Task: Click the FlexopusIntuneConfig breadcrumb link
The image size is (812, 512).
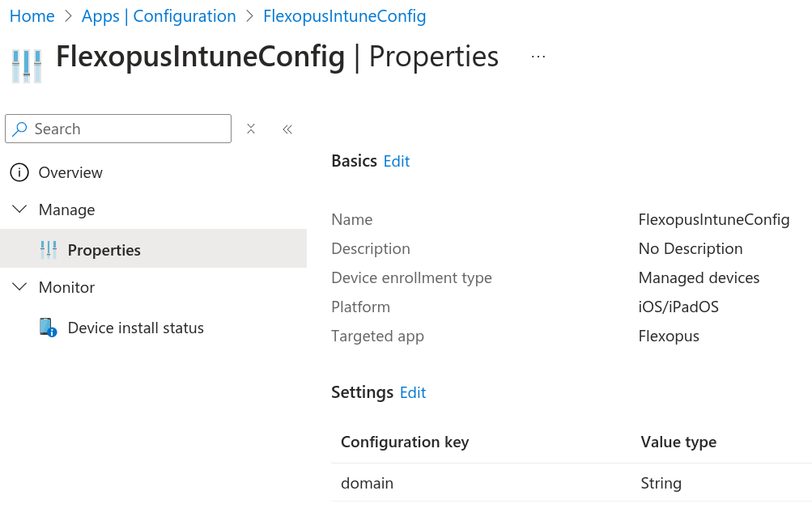Action: pyautogui.click(x=344, y=16)
